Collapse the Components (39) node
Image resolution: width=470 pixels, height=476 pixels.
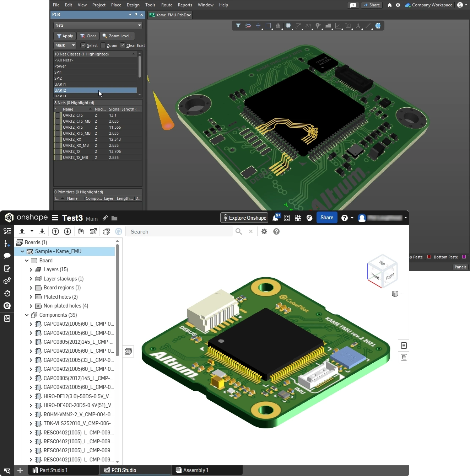(x=27, y=315)
